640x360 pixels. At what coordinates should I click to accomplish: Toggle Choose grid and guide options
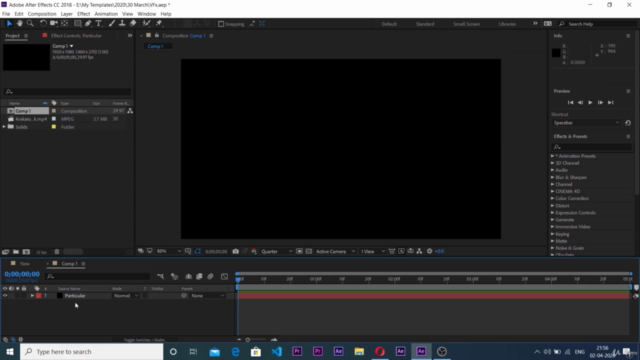click(188, 251)
